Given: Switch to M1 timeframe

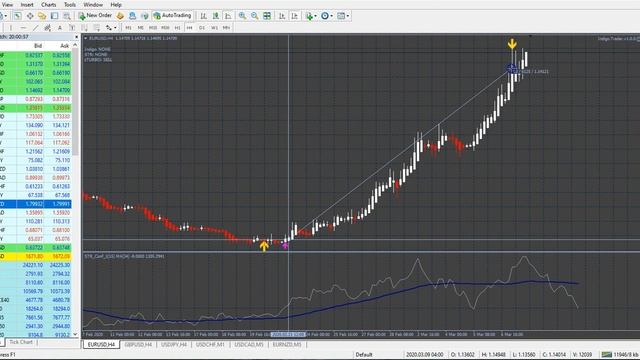Looking at the screenshot, I should pyautogui.click(x=128, y=28).
